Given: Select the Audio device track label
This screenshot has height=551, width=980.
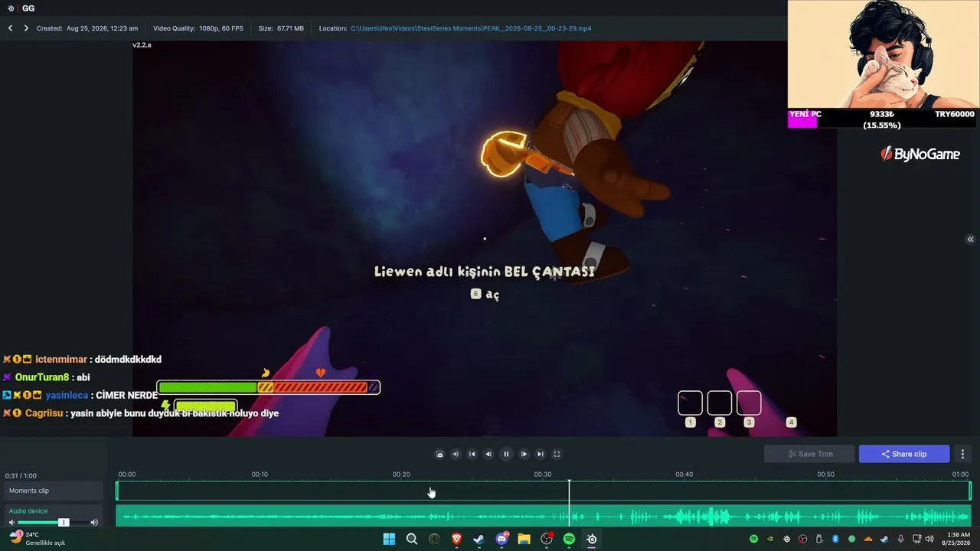Looking at the screenshot, I should click(28, 510).
